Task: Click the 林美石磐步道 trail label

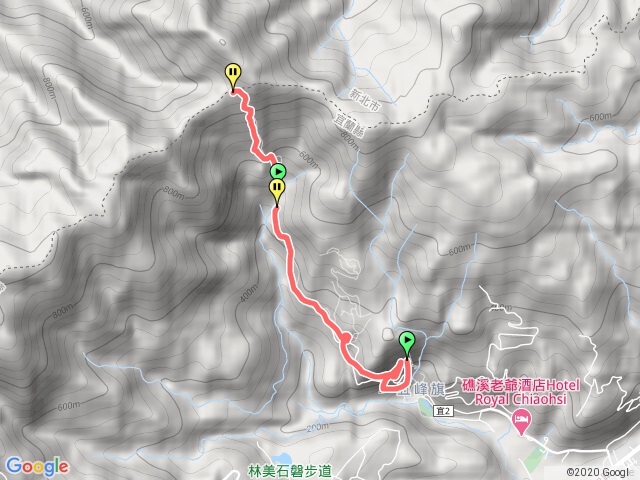Action: (x=290, y=472)
